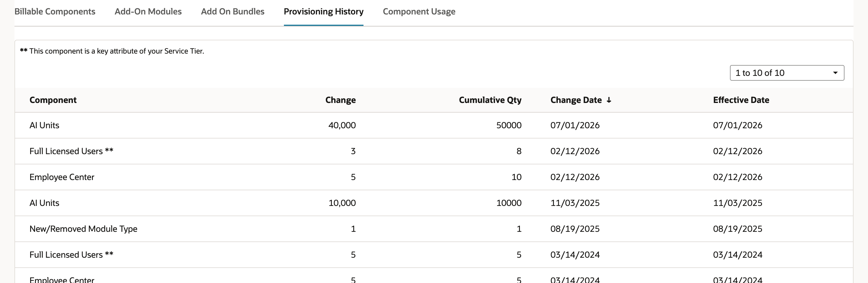Click the Effective Date column header
Viewport: 868px width, 283px height.
coord(741,100)
